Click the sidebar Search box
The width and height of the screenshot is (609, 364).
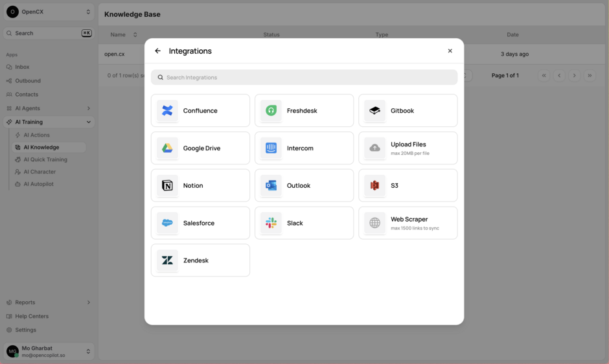(49, 33)
